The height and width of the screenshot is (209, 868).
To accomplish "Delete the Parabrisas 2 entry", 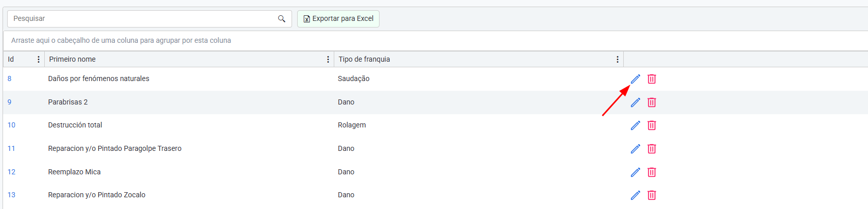I will click(x=652, y=102).
